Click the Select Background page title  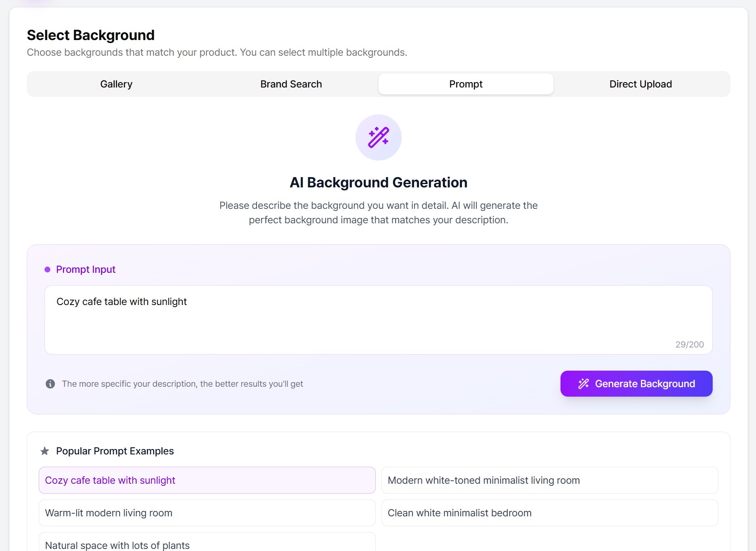pyautogui.click(x=90, y=35)
